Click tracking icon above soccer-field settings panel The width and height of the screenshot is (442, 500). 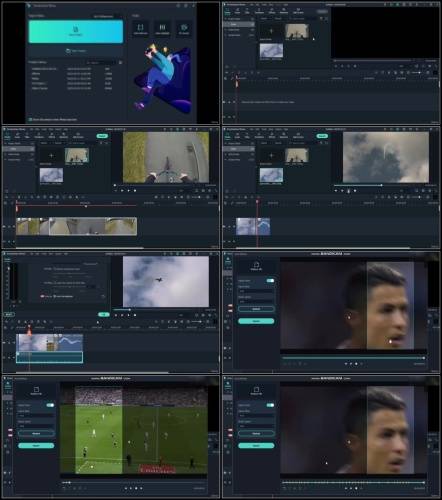point(36,390)
